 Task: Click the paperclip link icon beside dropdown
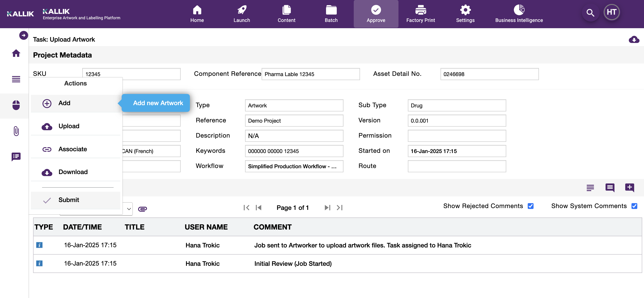(x=142, y=209)
